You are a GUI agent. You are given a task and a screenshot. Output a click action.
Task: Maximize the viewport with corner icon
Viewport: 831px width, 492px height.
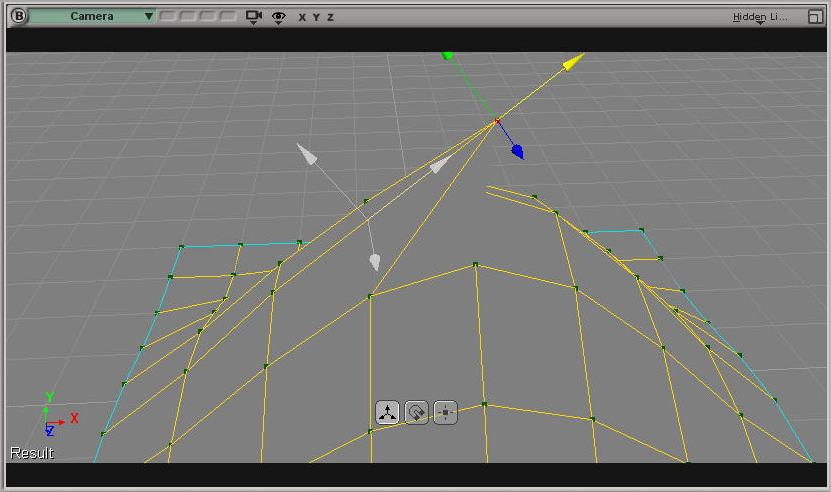pos(815,17)
